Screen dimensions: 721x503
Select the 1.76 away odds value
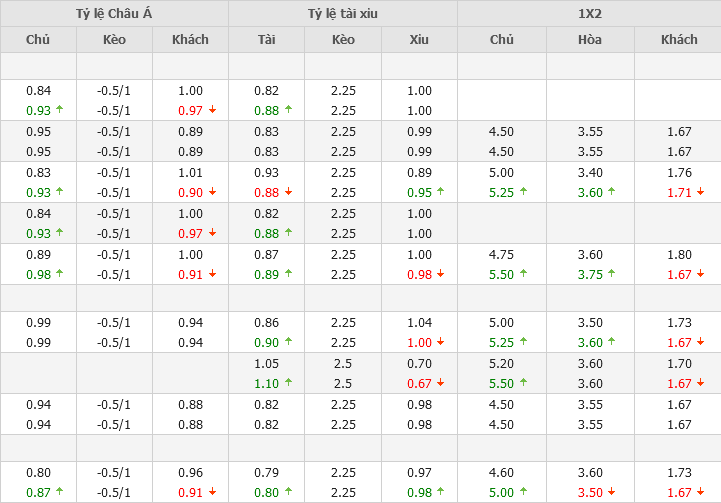point(679,172)
